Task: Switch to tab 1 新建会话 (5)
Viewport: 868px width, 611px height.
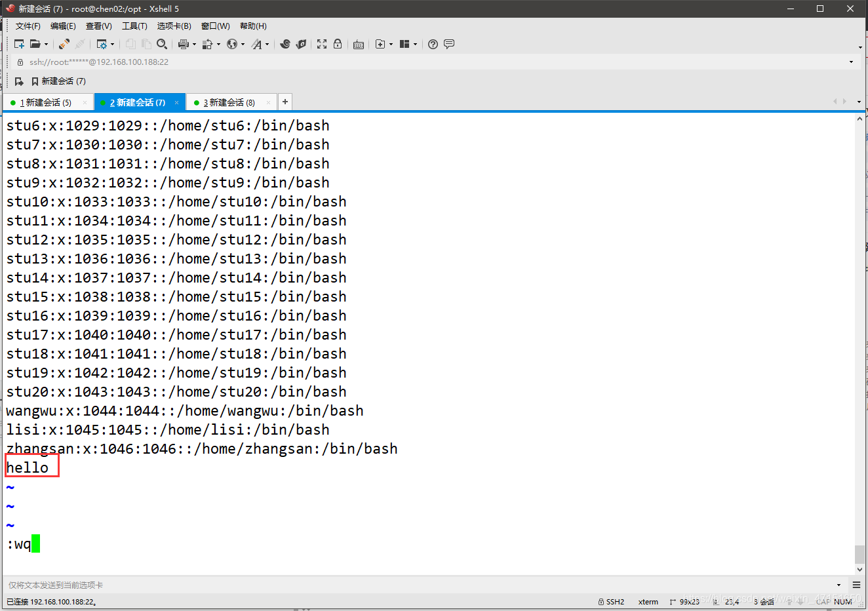Action: coord(47,102)
